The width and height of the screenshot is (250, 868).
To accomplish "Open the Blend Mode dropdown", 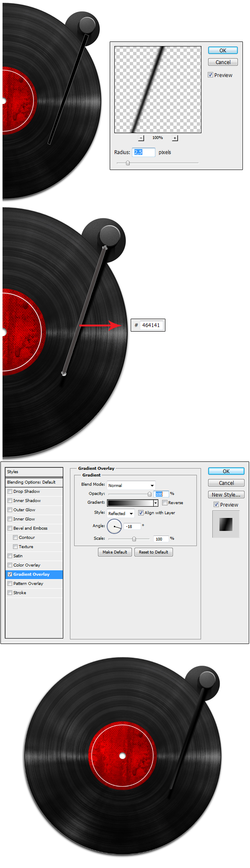I will (x=131, y=485).
